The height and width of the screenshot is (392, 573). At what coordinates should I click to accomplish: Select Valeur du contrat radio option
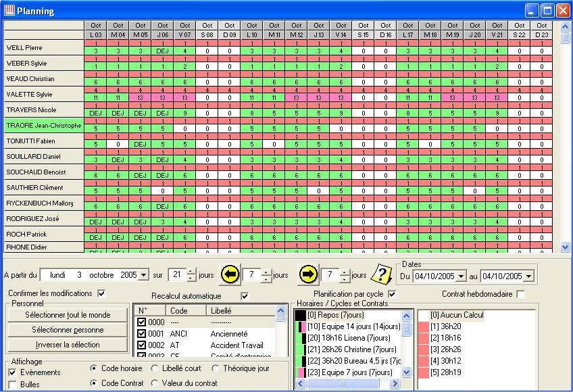tap(154, 383)
